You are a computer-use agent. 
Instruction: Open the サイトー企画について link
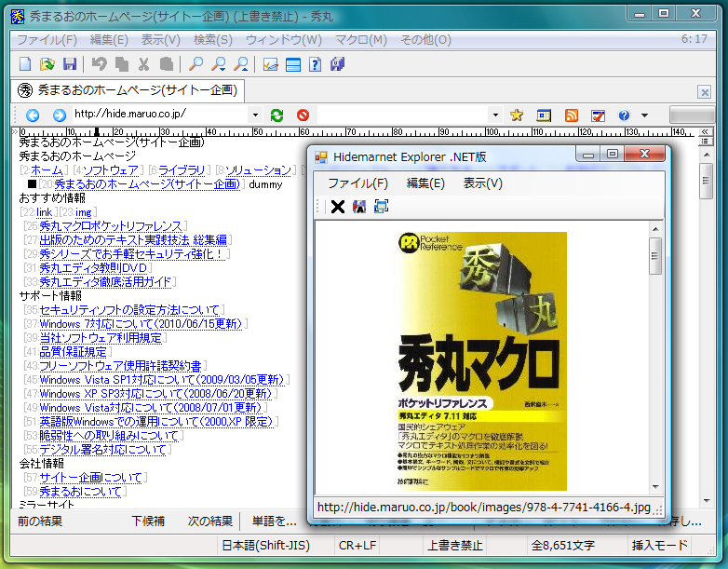tap(90, 478)
